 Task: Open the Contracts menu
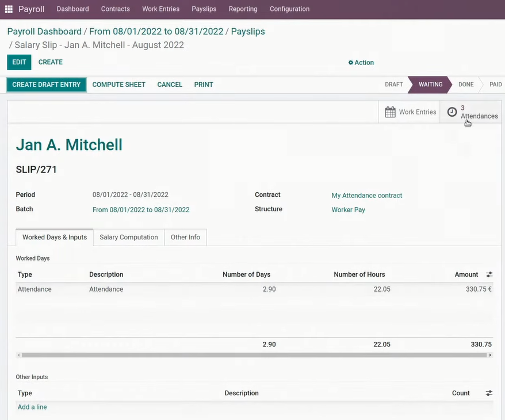point(115,9)
